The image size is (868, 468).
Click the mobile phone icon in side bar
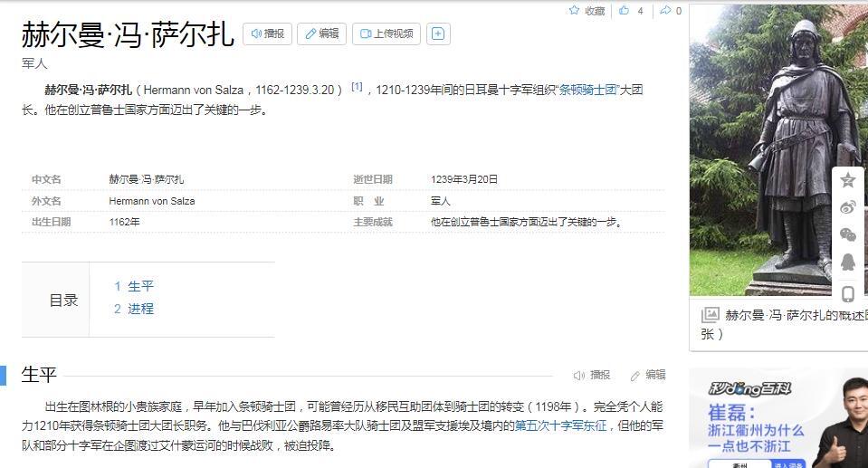[847, 293]
